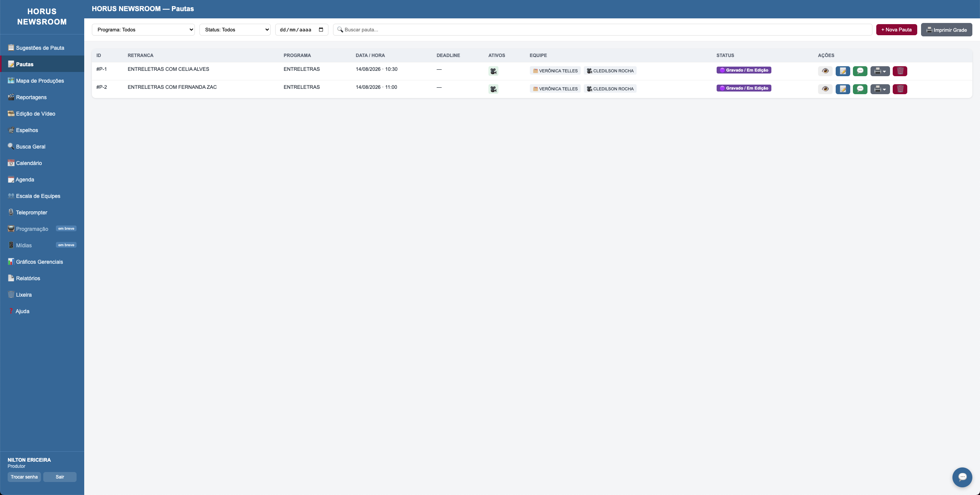Focus the Buscar pauta search field
980x495 pixels.
click(602, 29)
